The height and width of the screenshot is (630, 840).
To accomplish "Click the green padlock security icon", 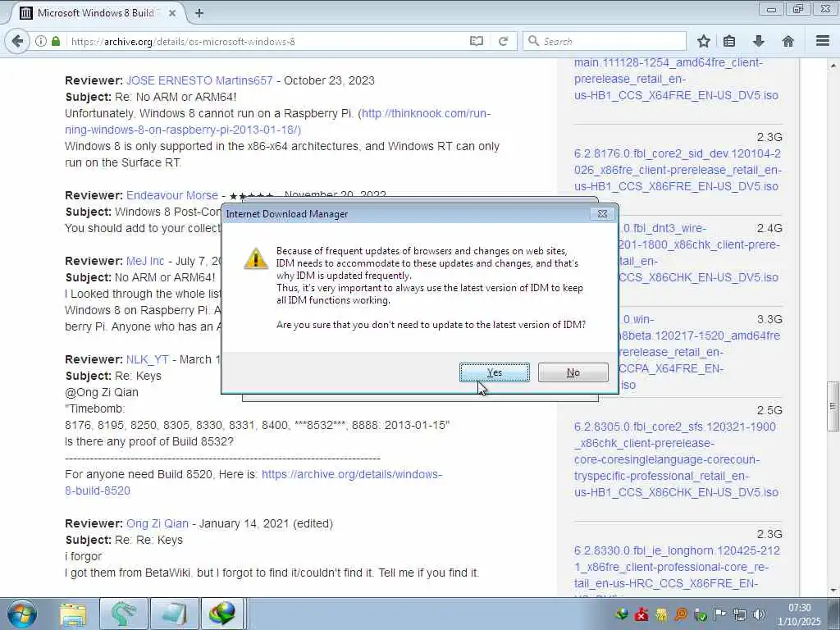I will [56, 41].
